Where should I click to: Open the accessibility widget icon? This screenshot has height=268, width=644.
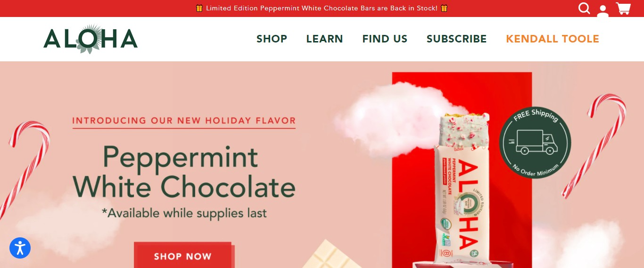pos(20,248)
